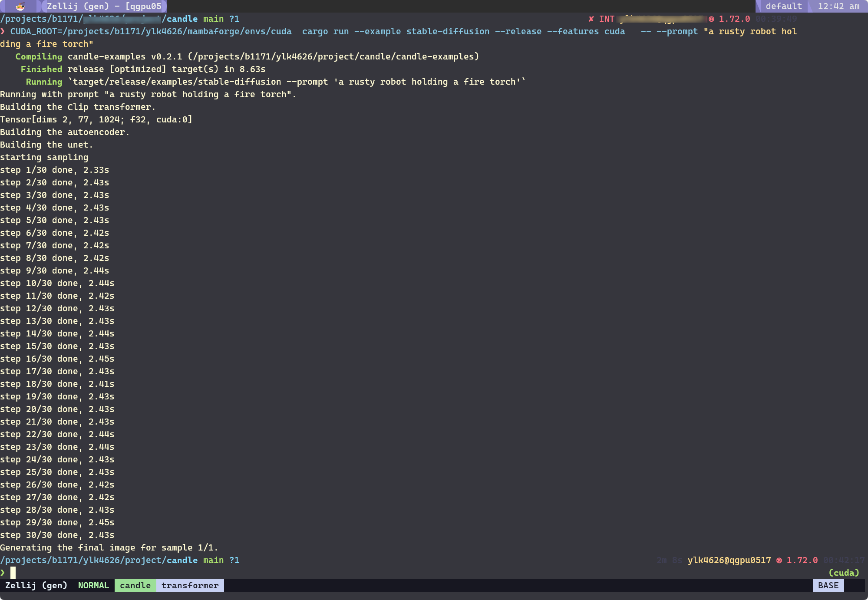Select the candle tab in Zellij
868x600 pixels.
pyautogui.click(x=135, y=585)
